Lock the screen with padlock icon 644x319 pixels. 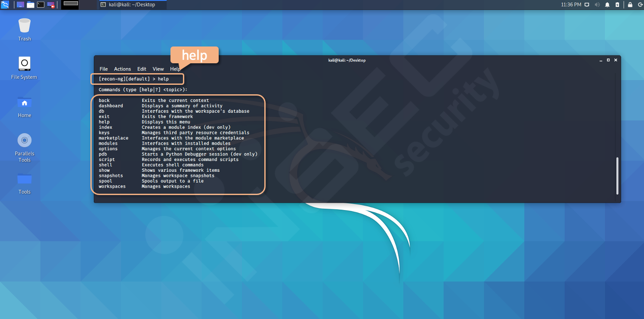[630, 5]
